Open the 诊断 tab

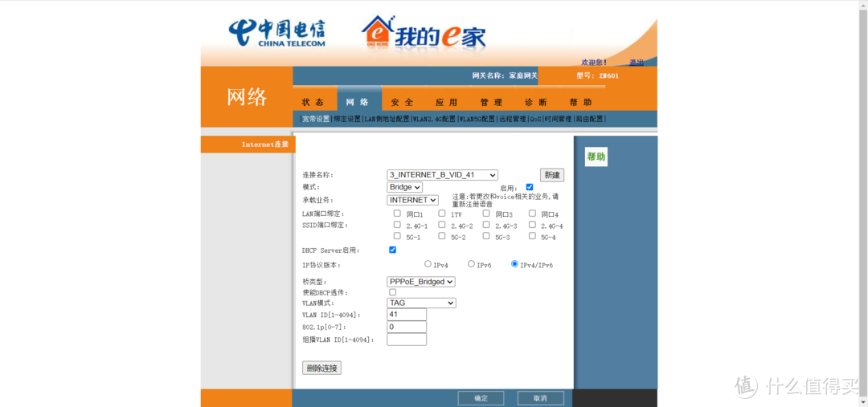pyautogui.click(x=536, y=102)
